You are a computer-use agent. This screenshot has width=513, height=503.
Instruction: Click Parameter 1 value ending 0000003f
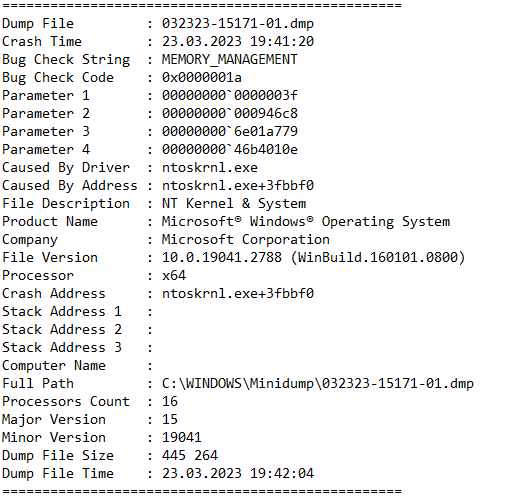(x=230, y=96)
